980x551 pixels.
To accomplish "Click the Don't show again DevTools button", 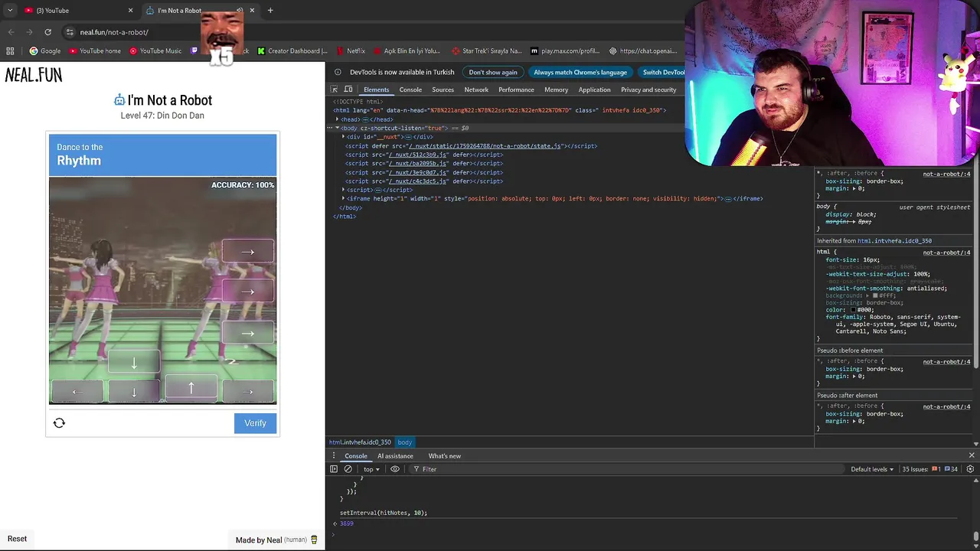I will (493, 72).
